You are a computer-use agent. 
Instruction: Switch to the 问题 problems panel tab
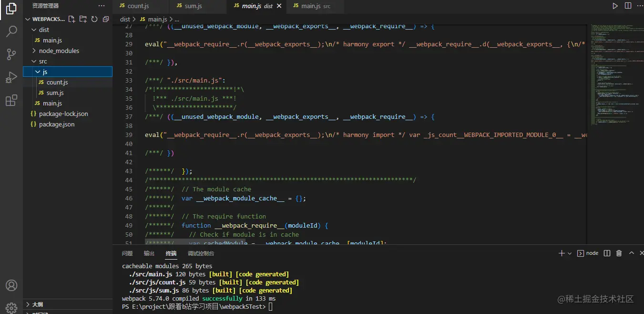click(x=127, y=253)
